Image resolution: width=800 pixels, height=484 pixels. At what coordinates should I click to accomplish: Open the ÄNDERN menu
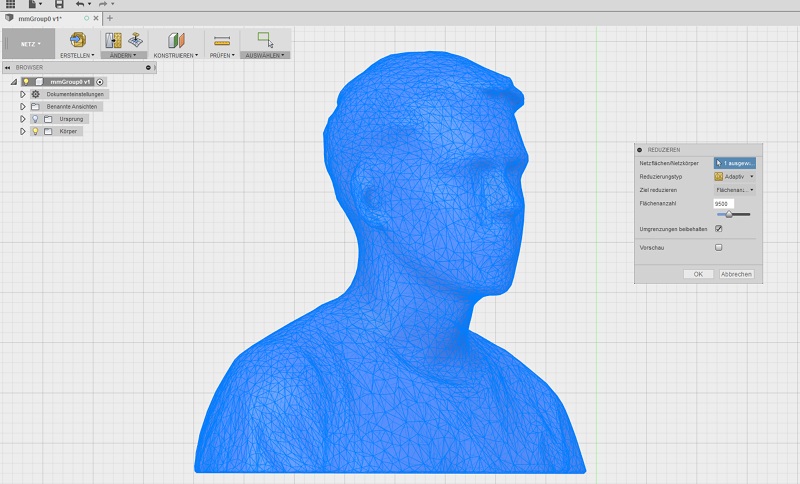point(124,55)
